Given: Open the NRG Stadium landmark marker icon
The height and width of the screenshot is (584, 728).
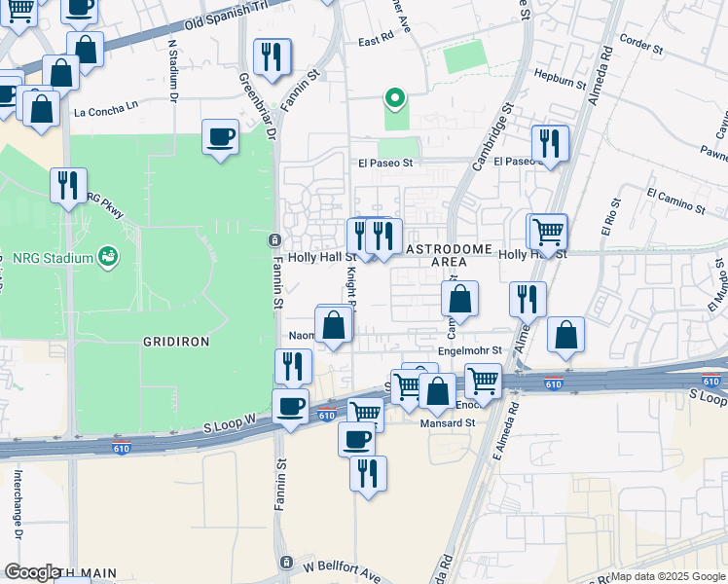Looking at the screenshot, I should coord(108,258).
